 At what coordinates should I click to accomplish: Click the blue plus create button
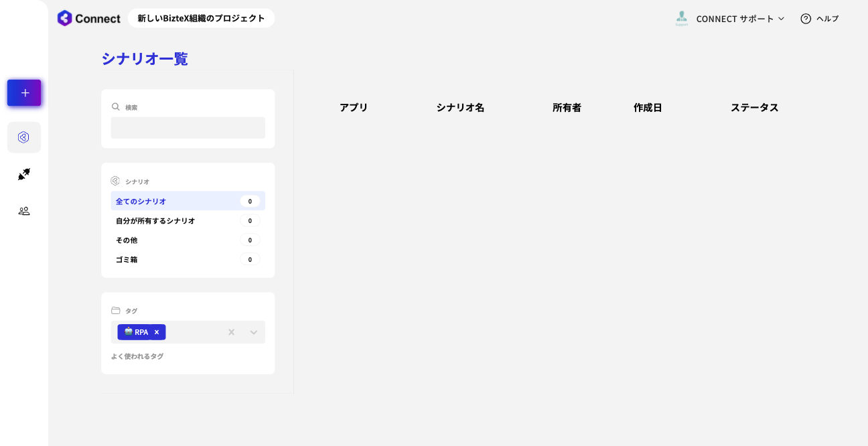click(x=24, y=93)
